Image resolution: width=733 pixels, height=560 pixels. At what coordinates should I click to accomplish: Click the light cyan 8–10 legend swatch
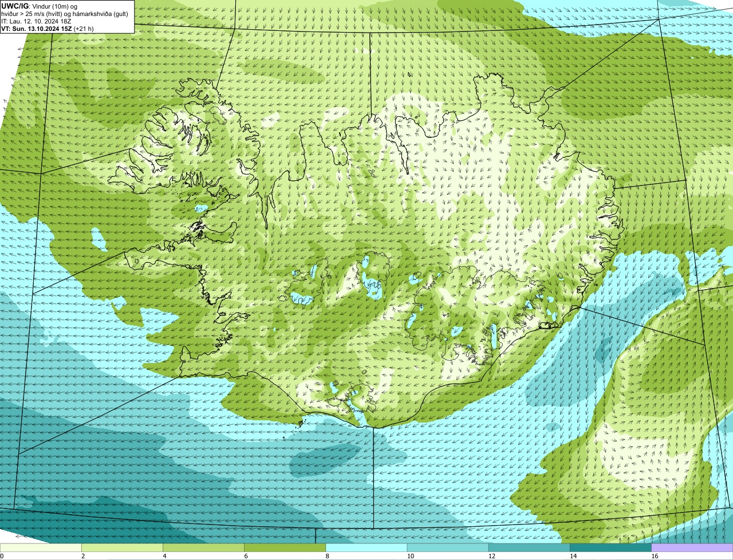coord(366,547)
